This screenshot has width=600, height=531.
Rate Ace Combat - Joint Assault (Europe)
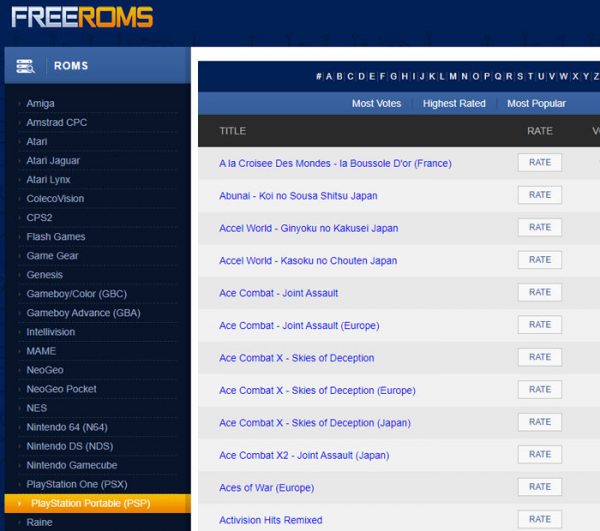(540, 325)
